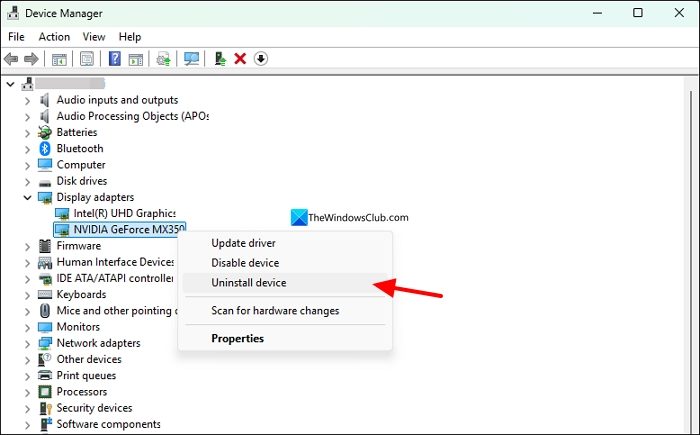The width and height of the screenshot is (700, 435).
Task: Click the Print queues printer icon
Action: click(x=45, y=375)
